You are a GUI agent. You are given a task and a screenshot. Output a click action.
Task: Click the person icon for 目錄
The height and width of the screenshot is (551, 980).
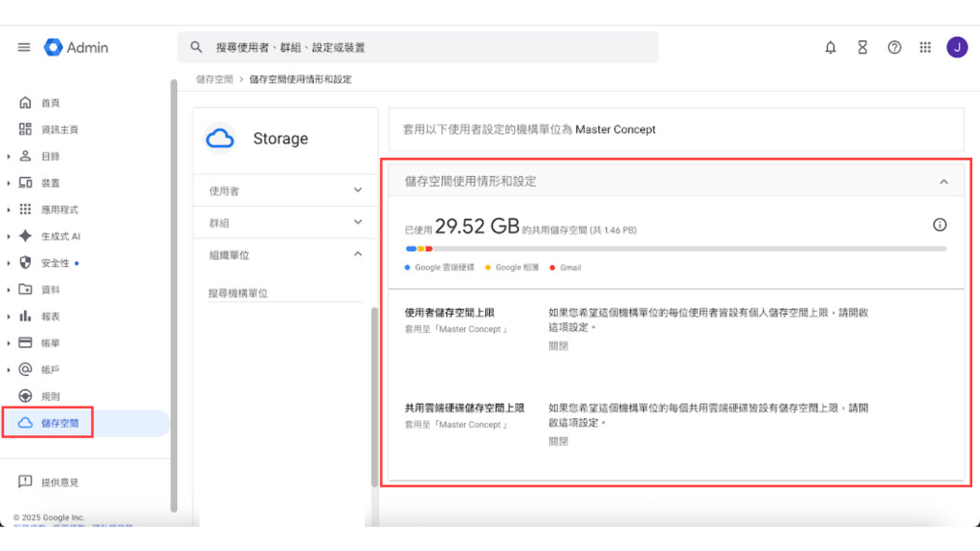pyautogui.click(x=25, y=156)
